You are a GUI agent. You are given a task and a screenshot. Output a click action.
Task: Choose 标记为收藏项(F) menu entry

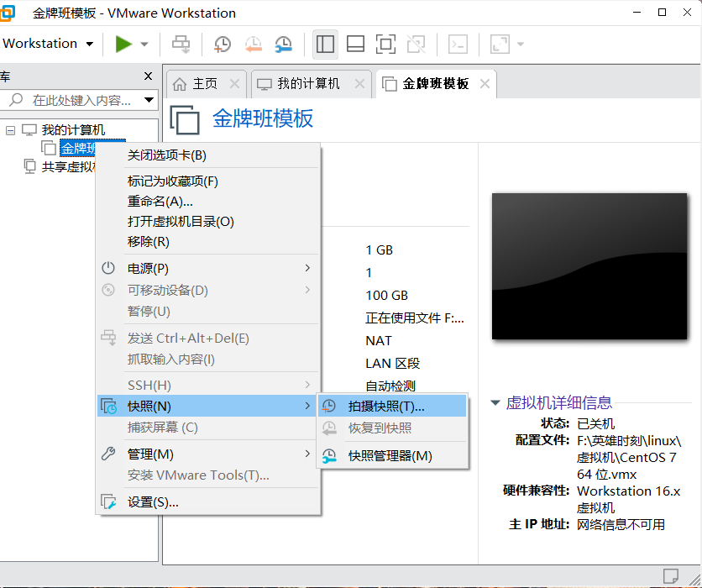208,181
